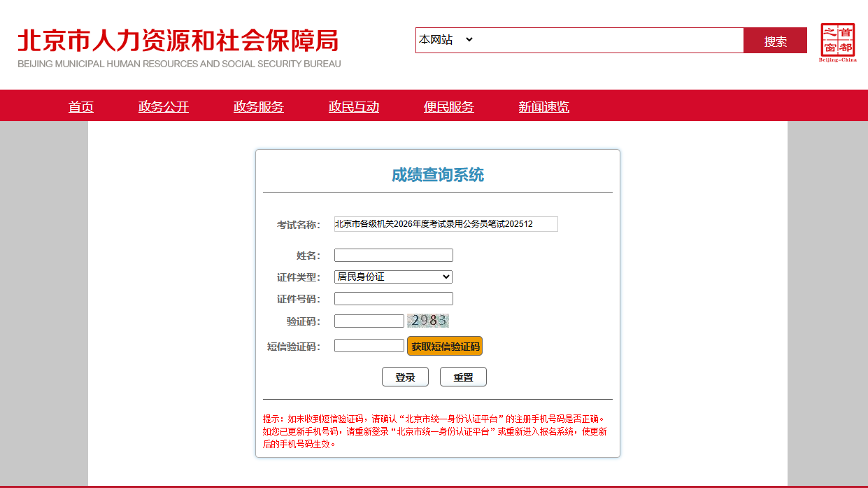Click the 重置 button
The width and height of the screenshot is (868, 488).
(x=463, y=377)
